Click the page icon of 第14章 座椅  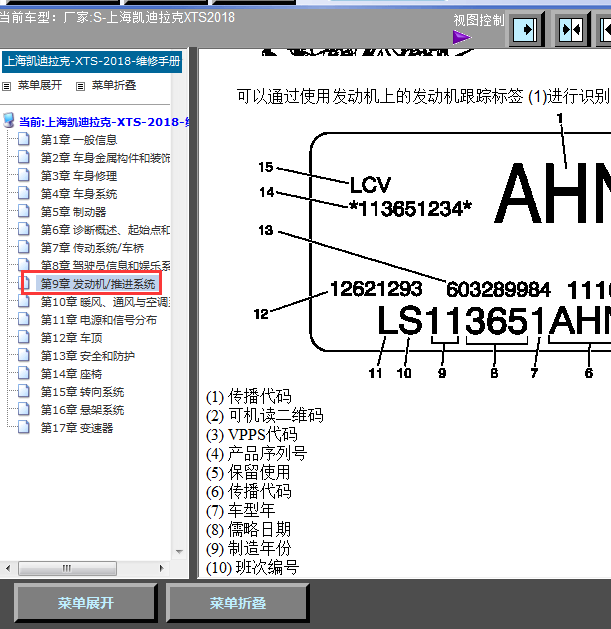coord(24,373)
